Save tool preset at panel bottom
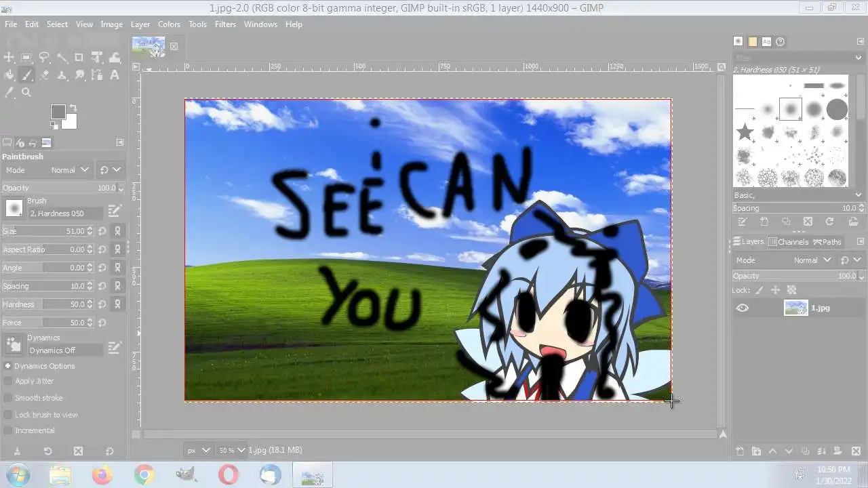868x488 pixels. [x=17, y=451]
